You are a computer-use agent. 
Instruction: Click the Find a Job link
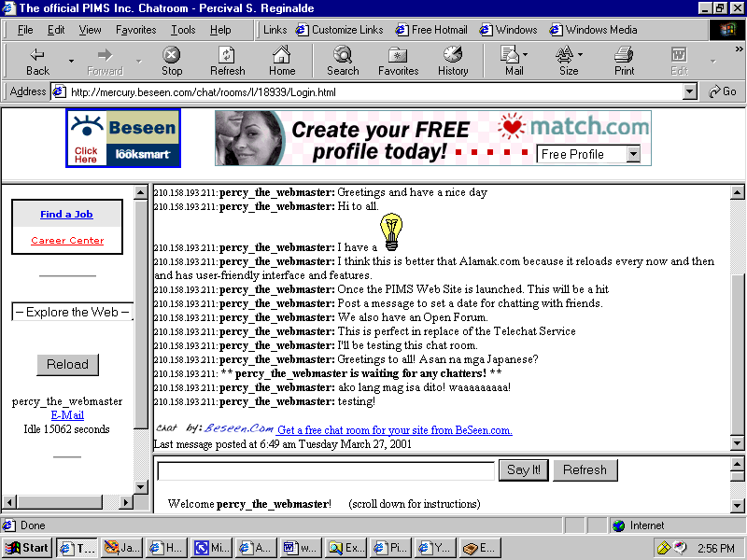tap(66, 215)
